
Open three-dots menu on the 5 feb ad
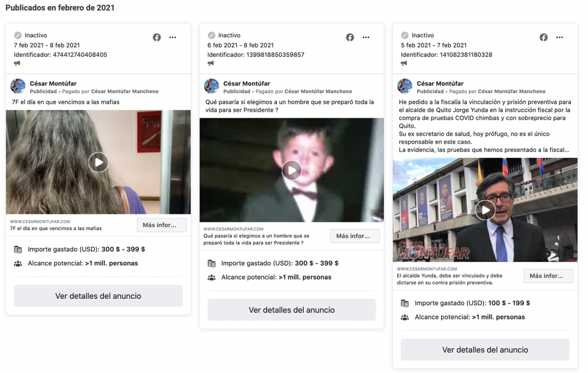560,37
